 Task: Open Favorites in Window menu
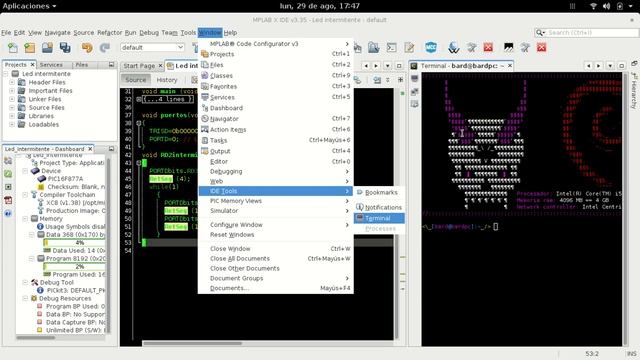pos(276,87)
